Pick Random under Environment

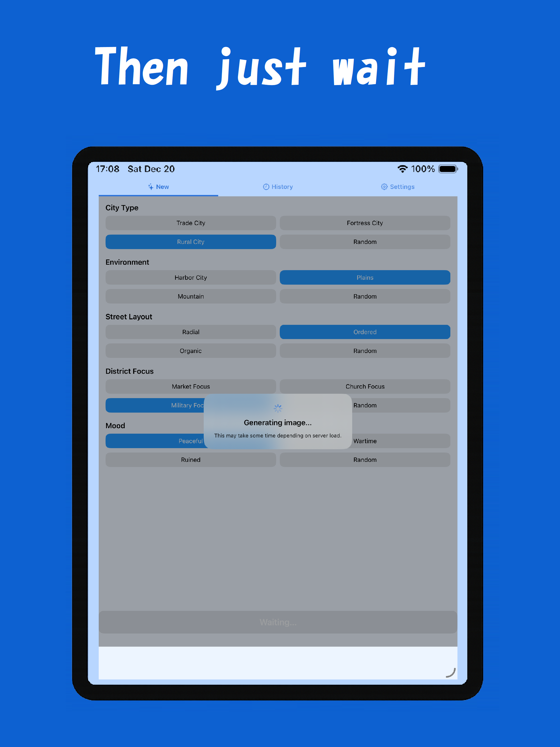pyautogui.click(x=365, y=296)
